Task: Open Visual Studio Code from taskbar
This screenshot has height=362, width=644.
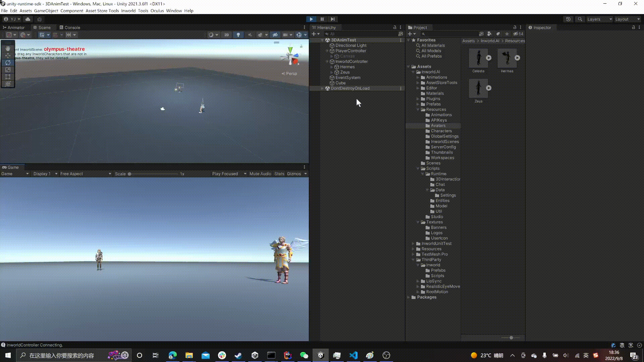Action: click(354, 355)
